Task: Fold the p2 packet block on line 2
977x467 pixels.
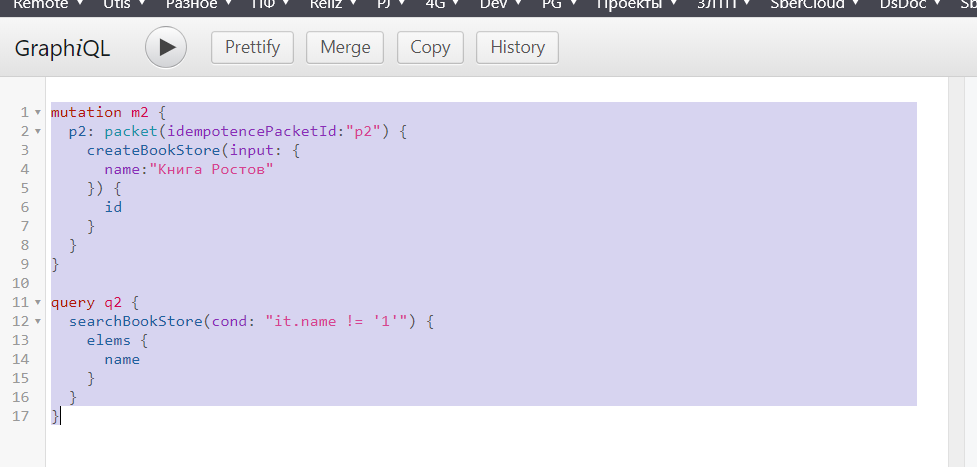Action: pos(38,131)
